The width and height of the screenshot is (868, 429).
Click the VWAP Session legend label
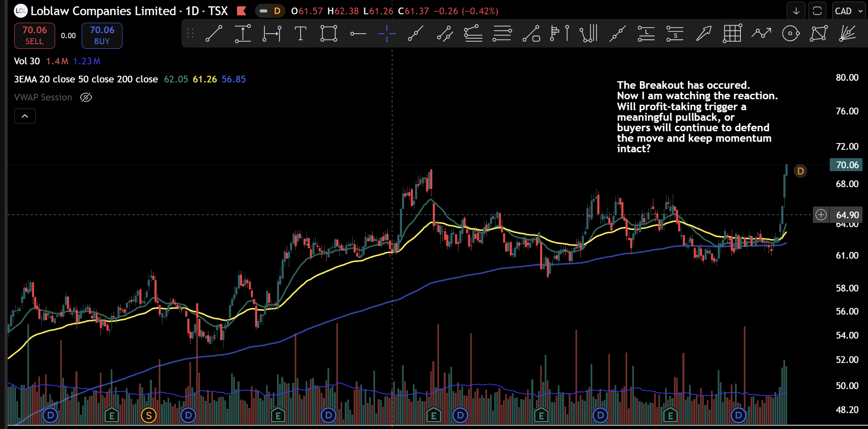coord(43,98)
